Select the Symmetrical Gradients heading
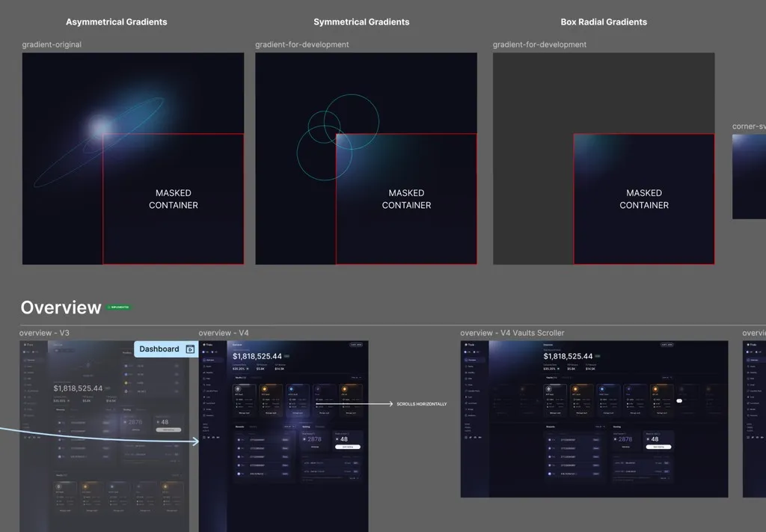This screenshot has height=532, width=766. point(361,22)
